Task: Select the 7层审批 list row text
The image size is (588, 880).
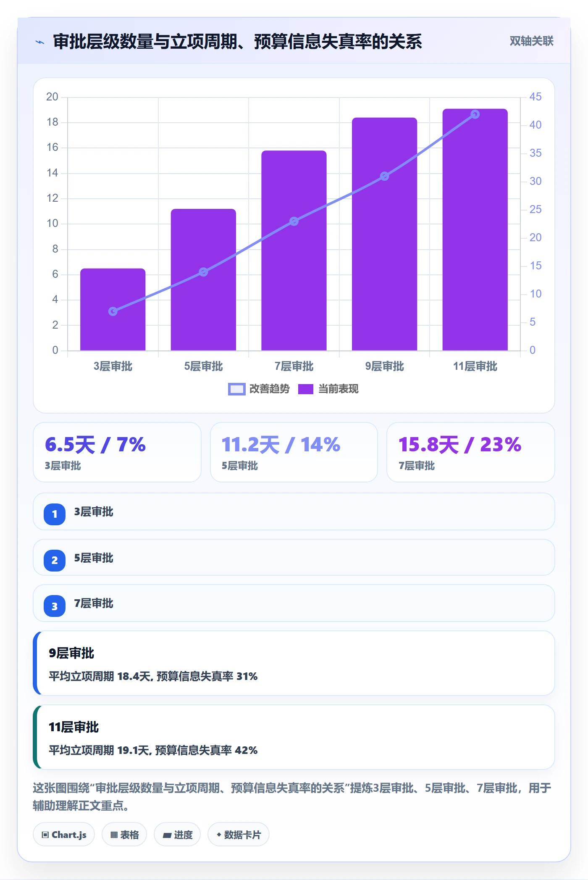Action: 94,603
